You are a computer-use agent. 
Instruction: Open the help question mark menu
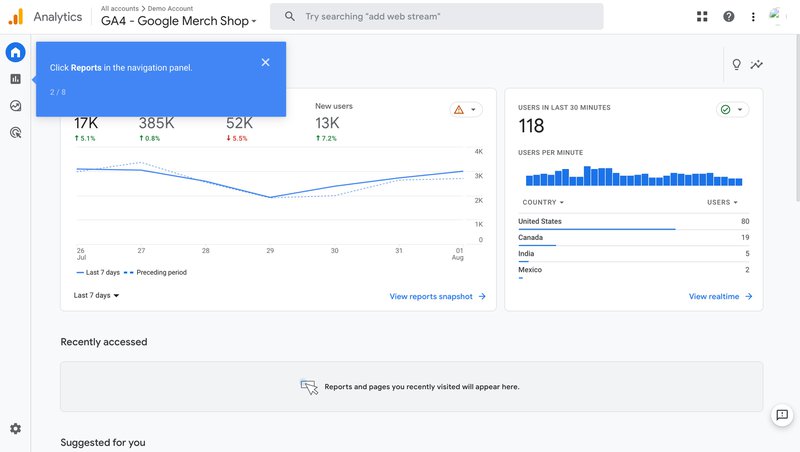[728, 17]
